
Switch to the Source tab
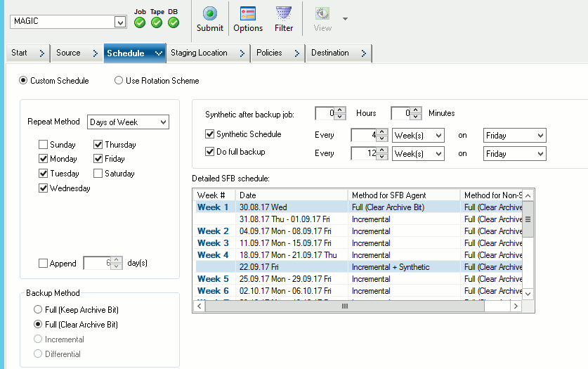click(77, 53)
